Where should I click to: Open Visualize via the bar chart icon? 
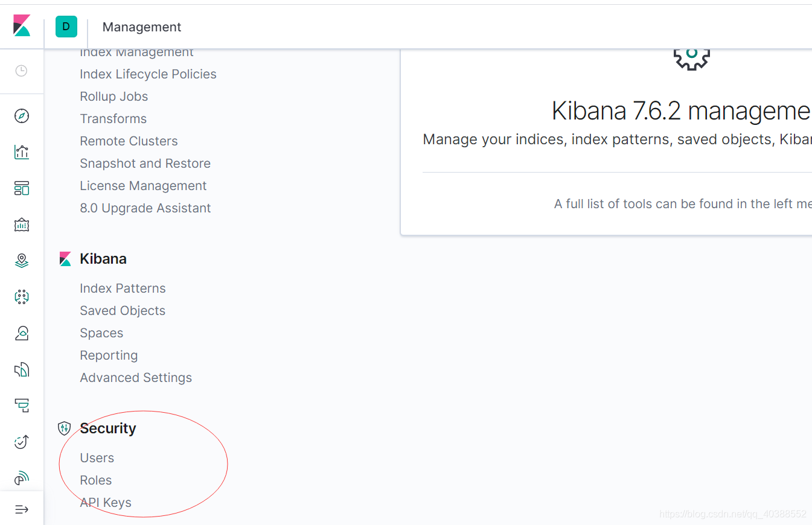pos(22,152)
